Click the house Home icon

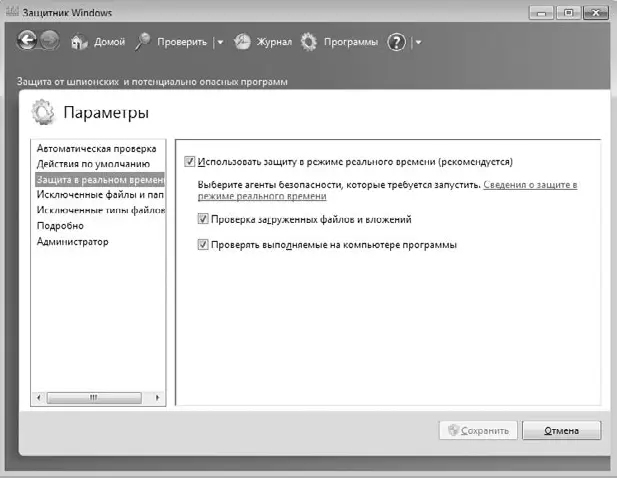79,41
